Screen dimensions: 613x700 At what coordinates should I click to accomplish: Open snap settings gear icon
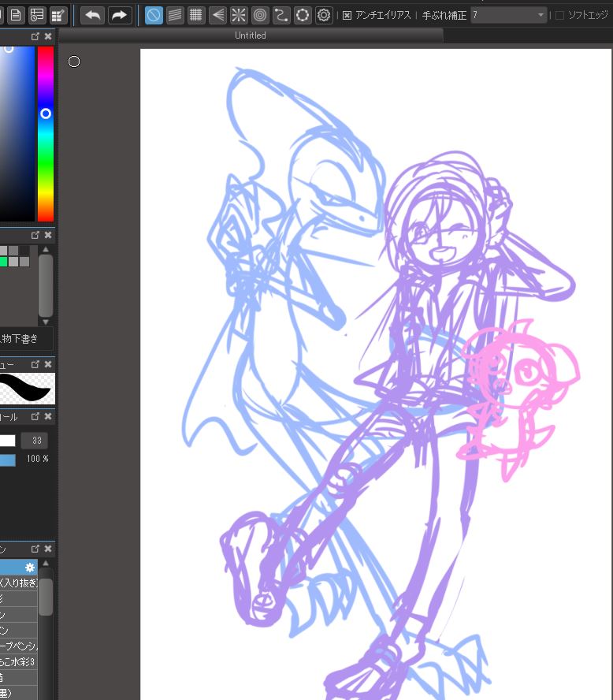pyautogui.click(x=324, y=16)
